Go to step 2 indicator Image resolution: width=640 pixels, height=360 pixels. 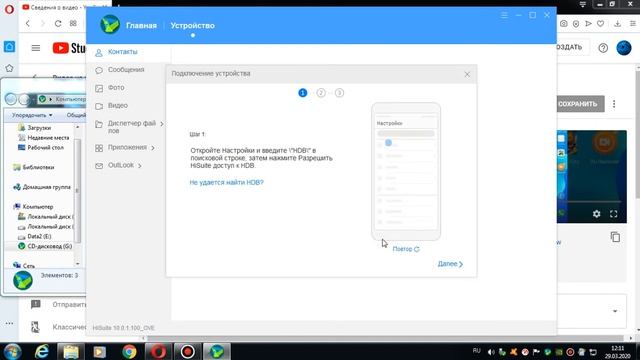pos(321,93)
